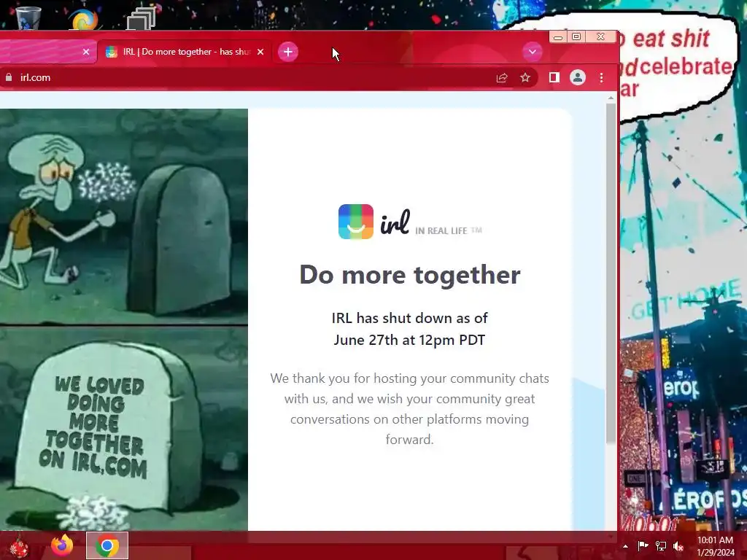Viewport: 747px width, 560px height.
Task: Open the Chrome three-dot menu
Action: tap(601, 77)
